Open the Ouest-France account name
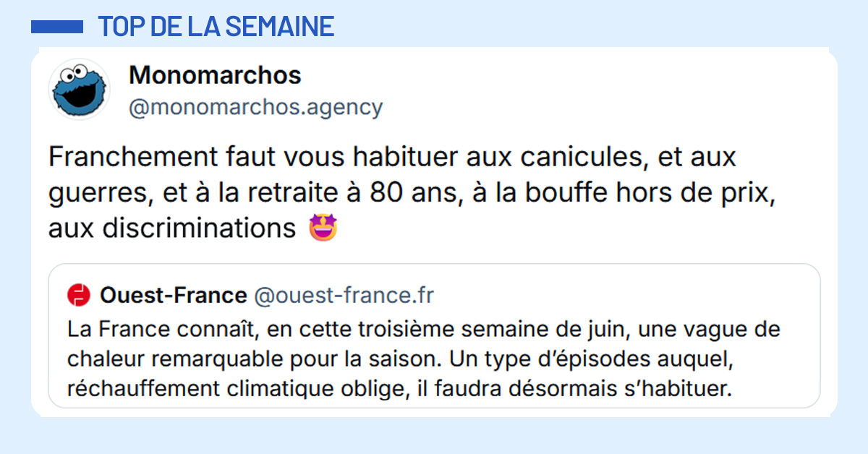 [173, 296]
